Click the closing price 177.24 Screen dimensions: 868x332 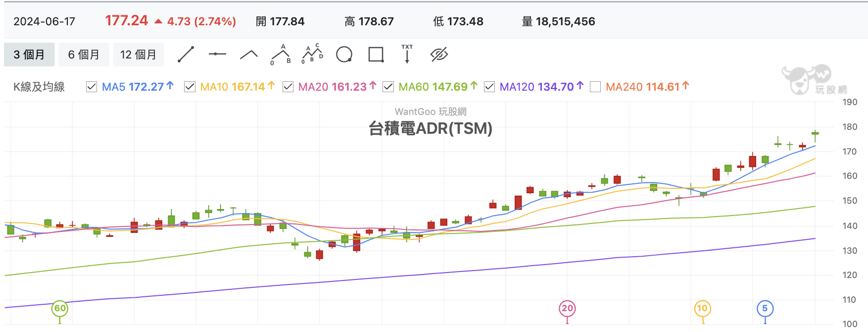pyautogui.click(x=126, y=21)
